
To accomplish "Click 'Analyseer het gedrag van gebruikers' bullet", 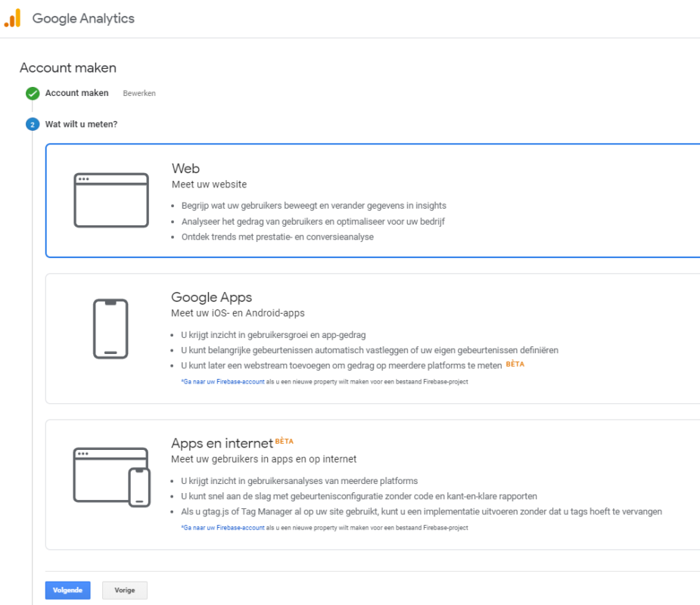I will click(313, 222).
